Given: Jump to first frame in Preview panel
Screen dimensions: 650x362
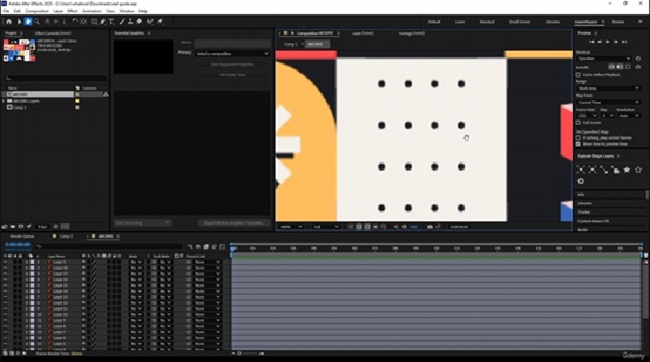Looking at the screenshot, I should pos(592,42).
